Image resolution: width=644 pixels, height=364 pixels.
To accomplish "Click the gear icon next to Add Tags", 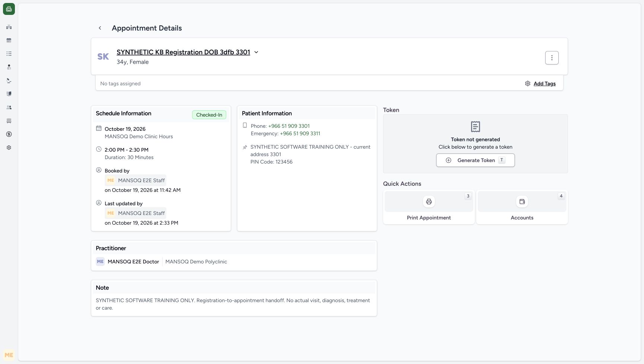I will tap(528, 83).
